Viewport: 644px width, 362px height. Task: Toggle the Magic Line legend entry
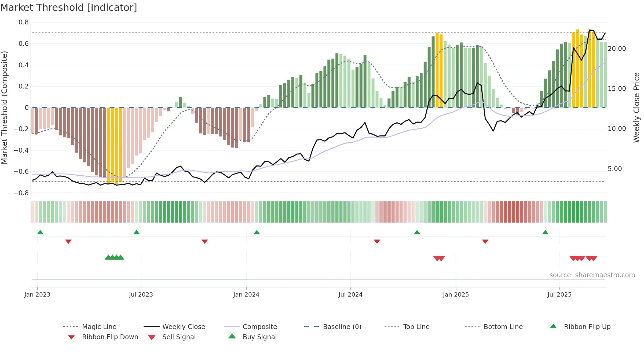90,327
